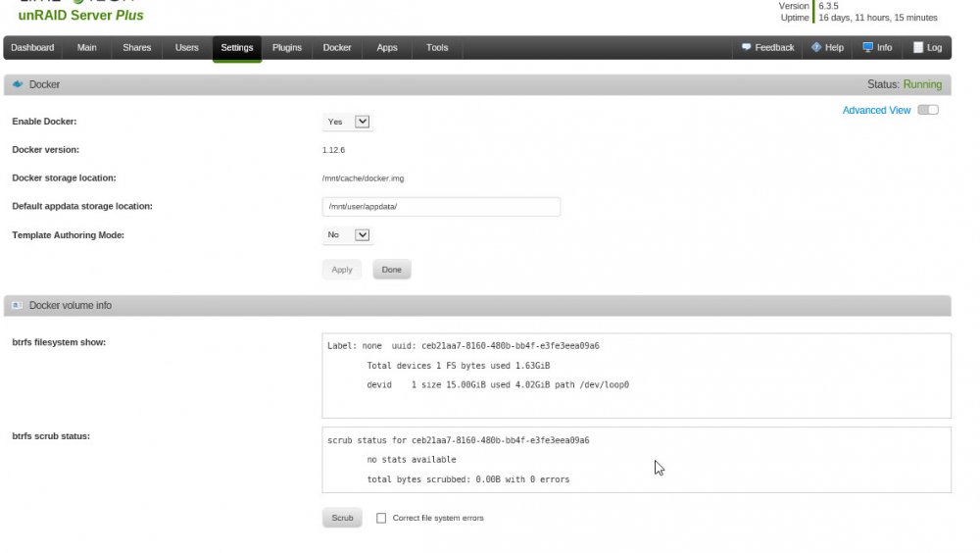The height and width of the screenshot is (553, 980).
Task: Click the btrfs scrub status output box
Action: pos(636,460)
